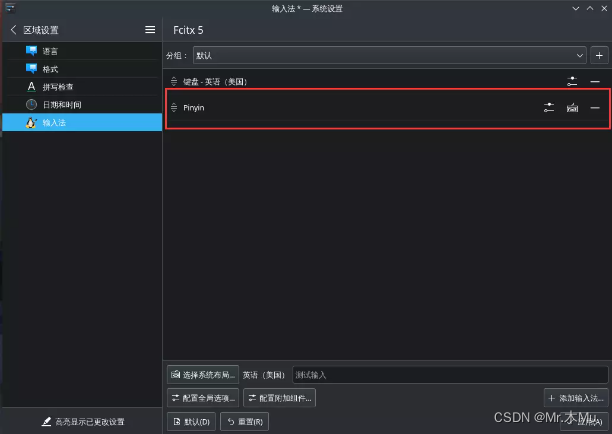The image size is (612, 434).
Task: Select 输入法 in sidebar
Action: [x=82, y=123]
